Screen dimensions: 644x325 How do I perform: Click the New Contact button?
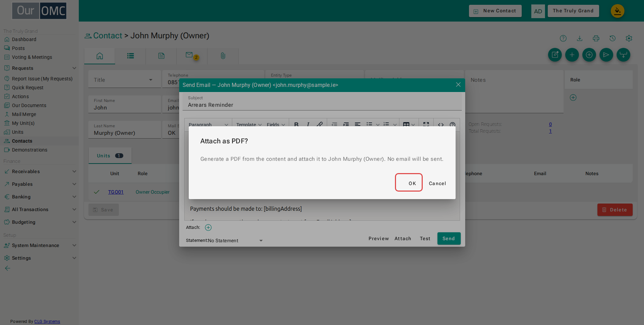(495, 11)
